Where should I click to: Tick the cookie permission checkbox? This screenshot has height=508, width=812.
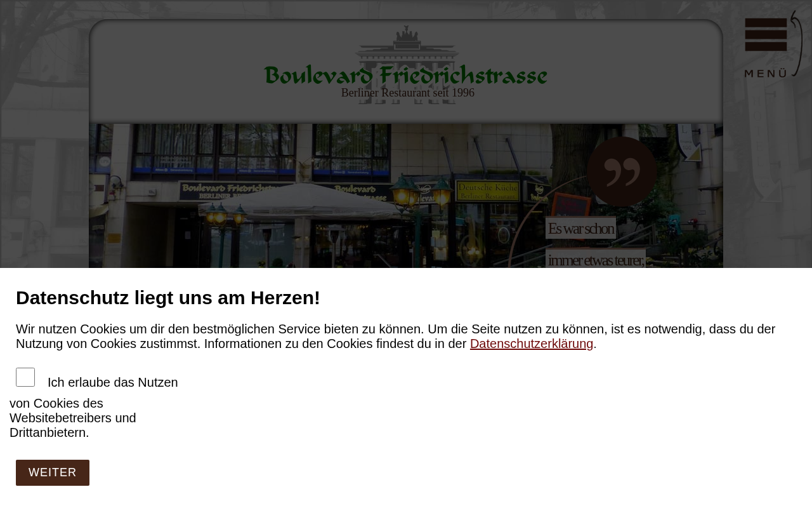(x=25, y=377)
